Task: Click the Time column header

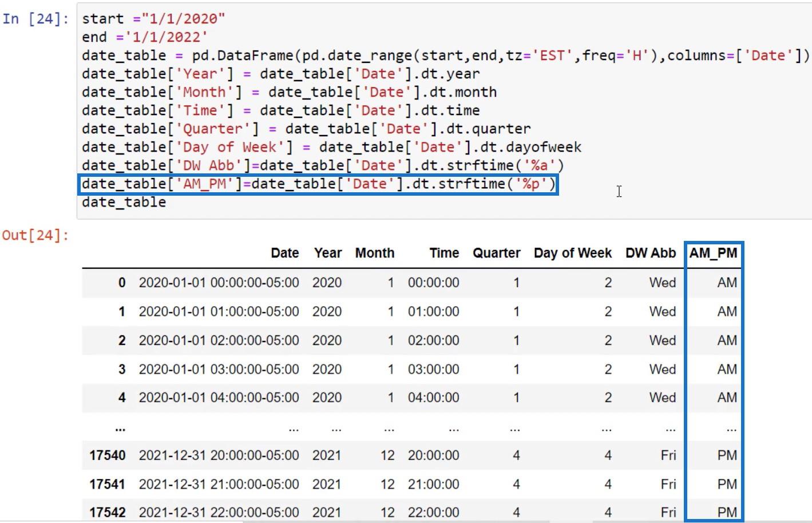Action: point(444,253)
